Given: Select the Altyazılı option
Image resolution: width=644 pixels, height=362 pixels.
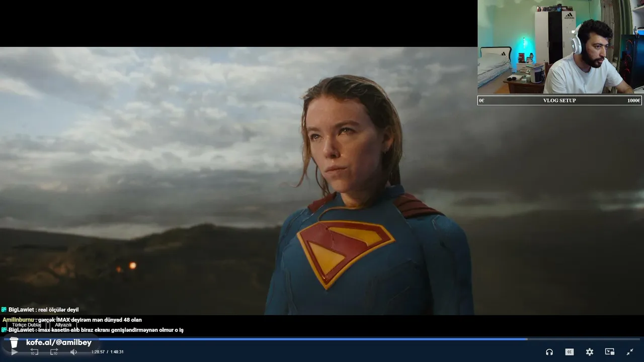Looking at the screenshot, I should click(63, 325).
